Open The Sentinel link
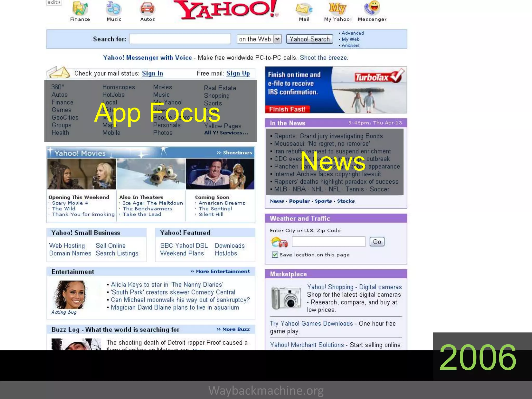 tap(215, 209)
